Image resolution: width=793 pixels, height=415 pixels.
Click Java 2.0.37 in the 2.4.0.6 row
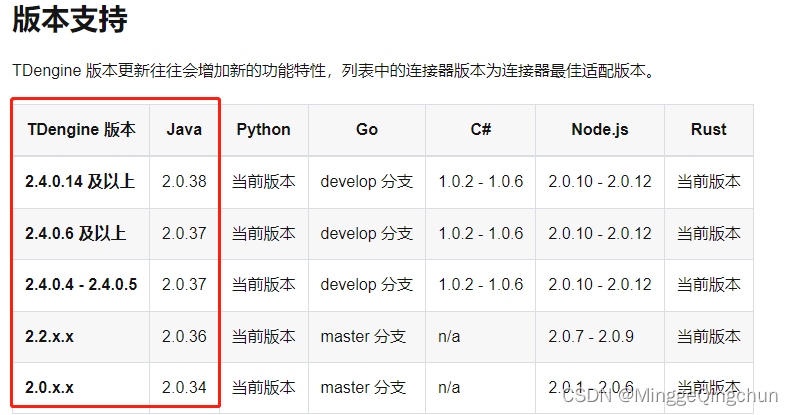[x=184, y=233]
